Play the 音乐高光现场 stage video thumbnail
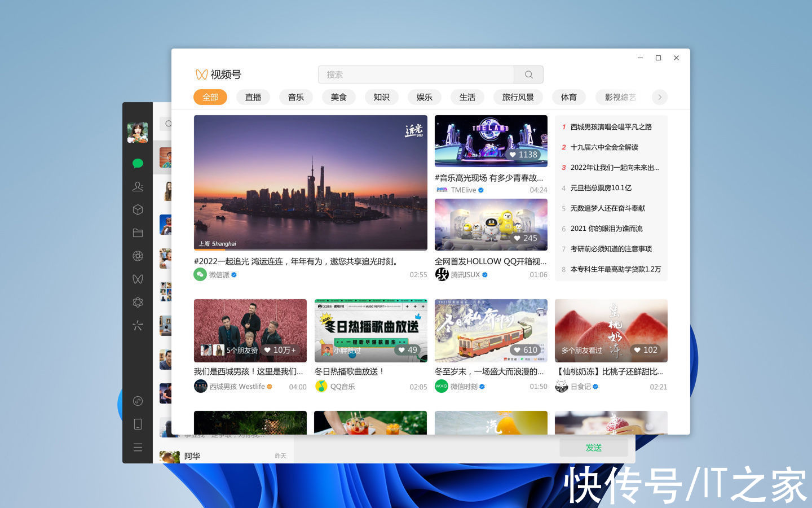This screenshot has height=508, width=812. pos(491,141)
